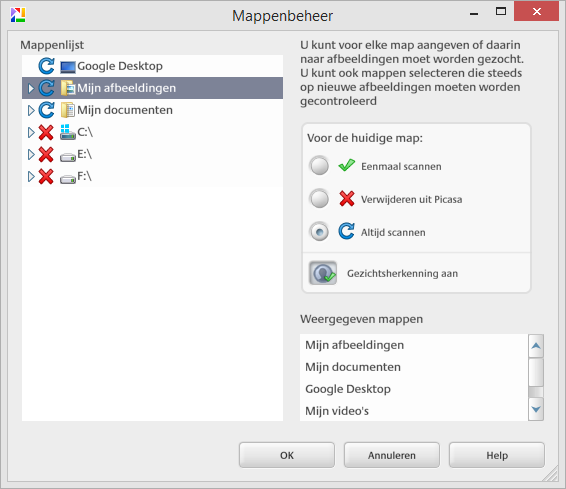The image size is (566, 489).
Task: Expand the Mijn afbeeldingen tree node
Action: (31, 88)
